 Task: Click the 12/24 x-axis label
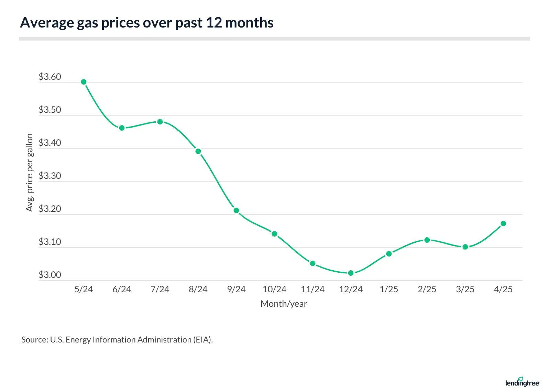click(351, 289)
